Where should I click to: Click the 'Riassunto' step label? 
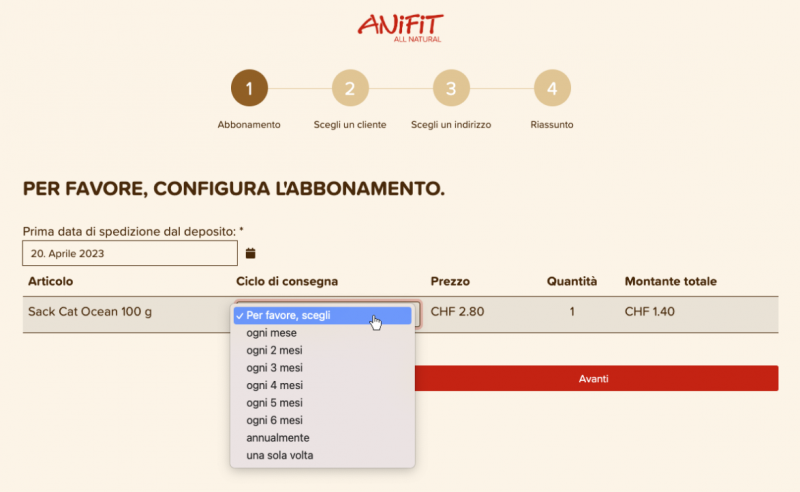click(x=552, y=125)
